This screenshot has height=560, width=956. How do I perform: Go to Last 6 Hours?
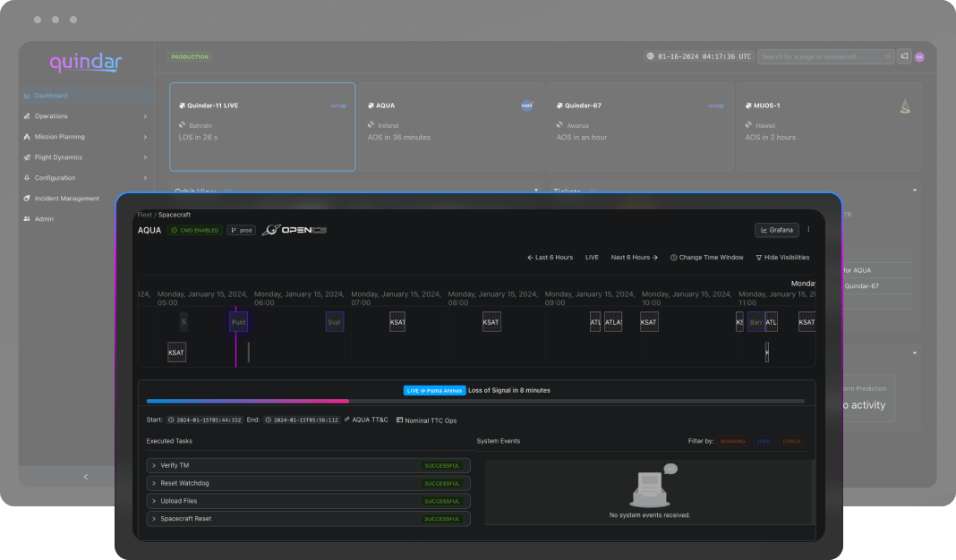(550, 258)
